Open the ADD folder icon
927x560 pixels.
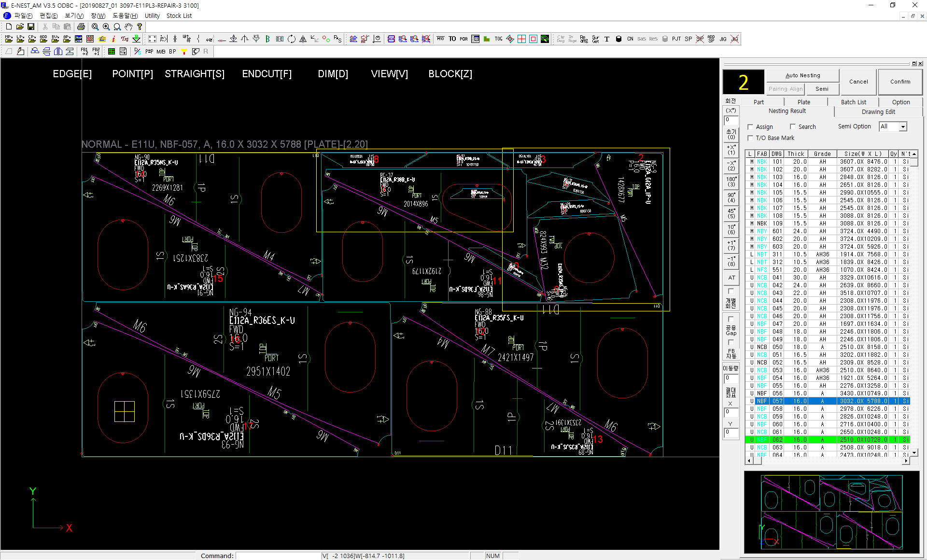43,39
